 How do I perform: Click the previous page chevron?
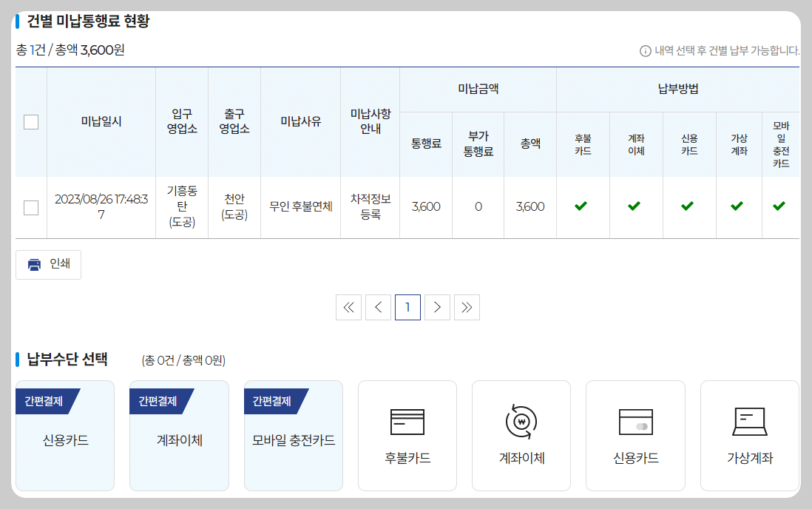point(378,307)
